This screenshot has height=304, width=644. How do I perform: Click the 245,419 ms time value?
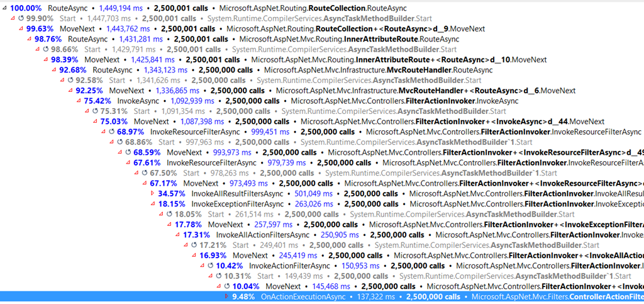pyautogui.click(x=298, y=256)
